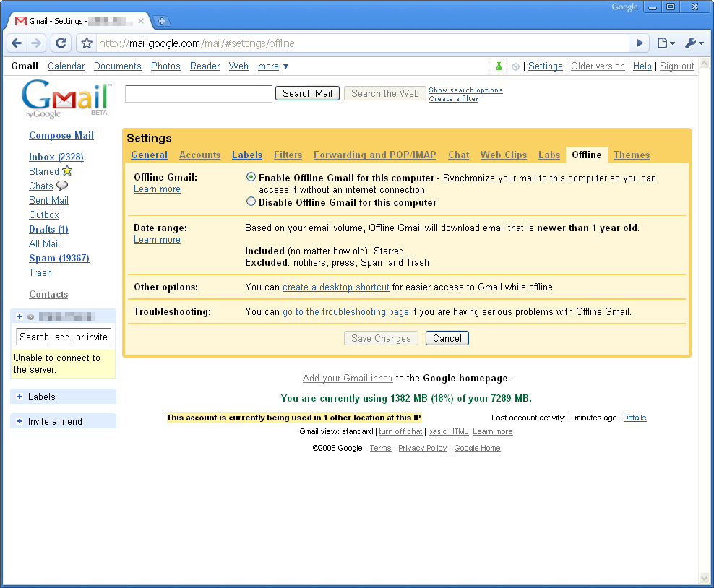Click the 'turn off chat' link
The image size is (714, 588).
pyautogui.click(x=400, y=431)
